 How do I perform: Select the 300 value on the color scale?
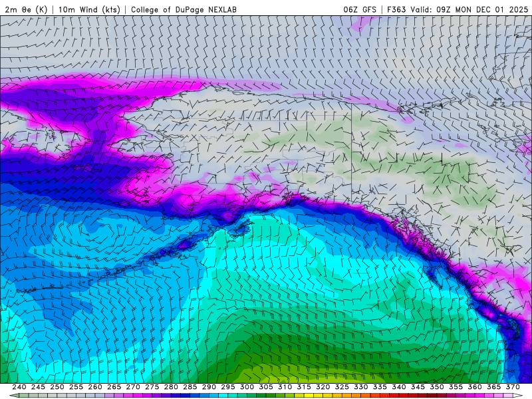[x=247, y=387]
